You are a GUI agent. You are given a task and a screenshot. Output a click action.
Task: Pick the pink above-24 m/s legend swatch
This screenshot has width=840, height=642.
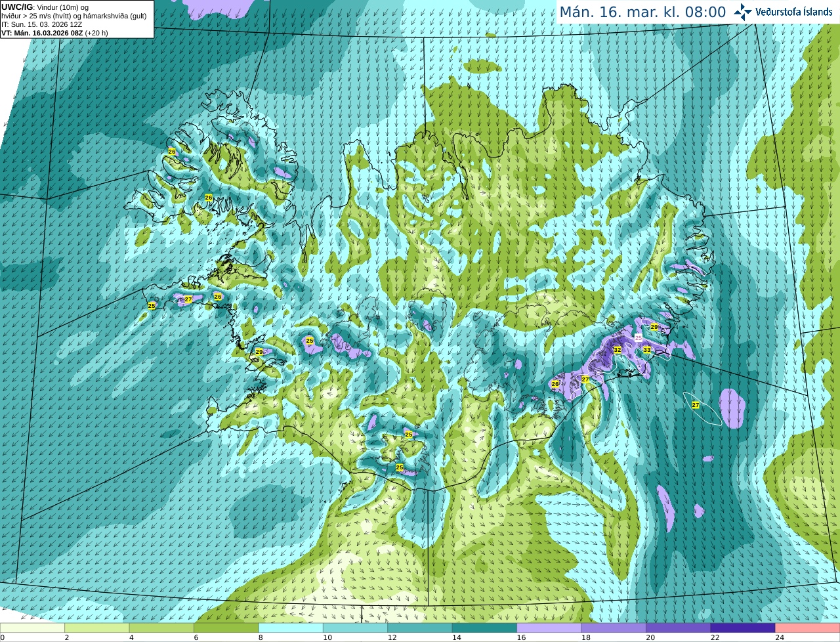click(x=808, y=628)
